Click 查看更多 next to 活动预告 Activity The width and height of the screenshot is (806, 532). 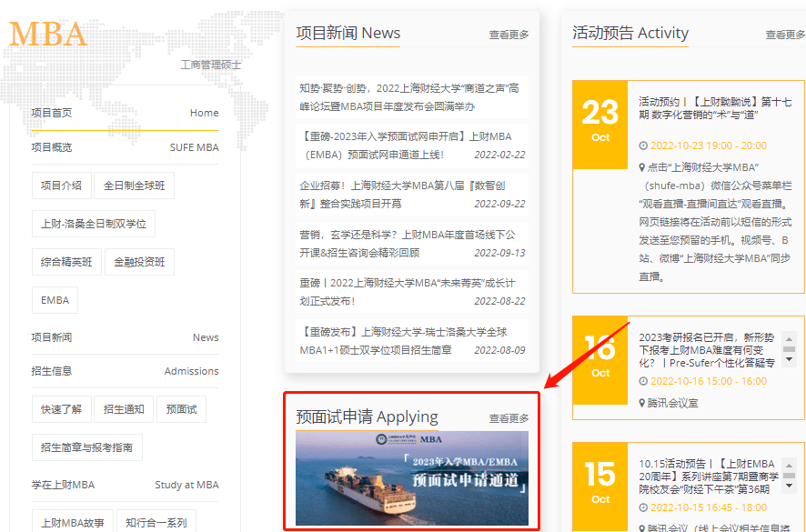(x=783, y=35)
